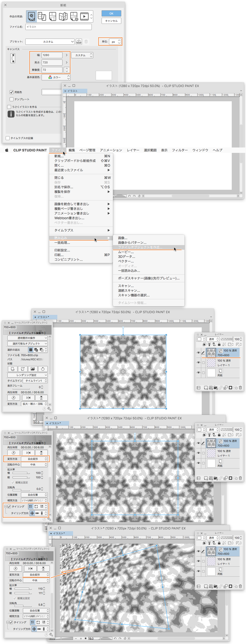Click the reset-time clock button in the 拡大・縮小・回転 panel
Viewport: 246px width, 644px height.
tap(14, 397)
